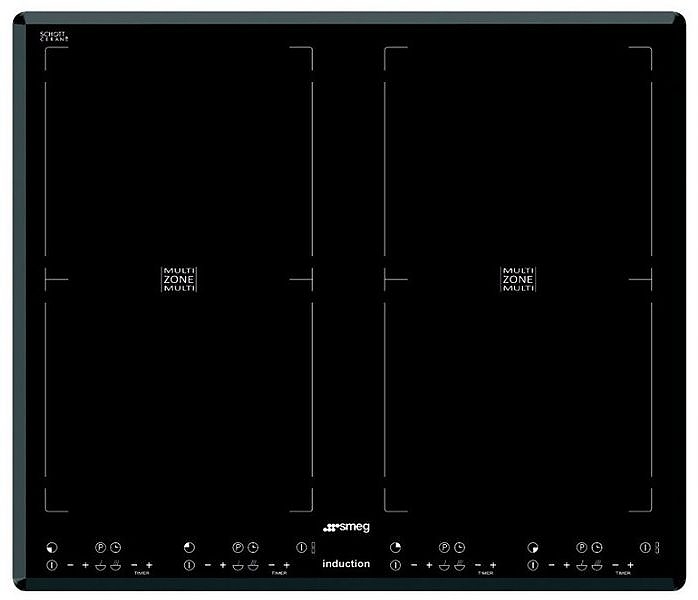Reduce front-left zone timer with minus
The width and height of the screenshot is (698, 600).
[x=134, y=565]
